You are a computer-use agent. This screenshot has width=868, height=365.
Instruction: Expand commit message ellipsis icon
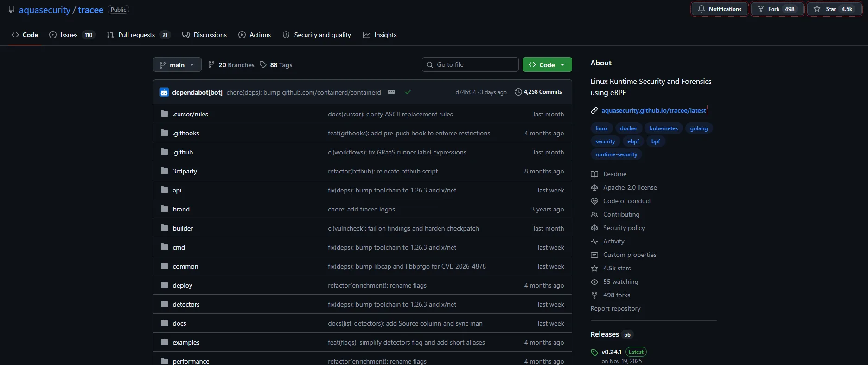[391, 92]
